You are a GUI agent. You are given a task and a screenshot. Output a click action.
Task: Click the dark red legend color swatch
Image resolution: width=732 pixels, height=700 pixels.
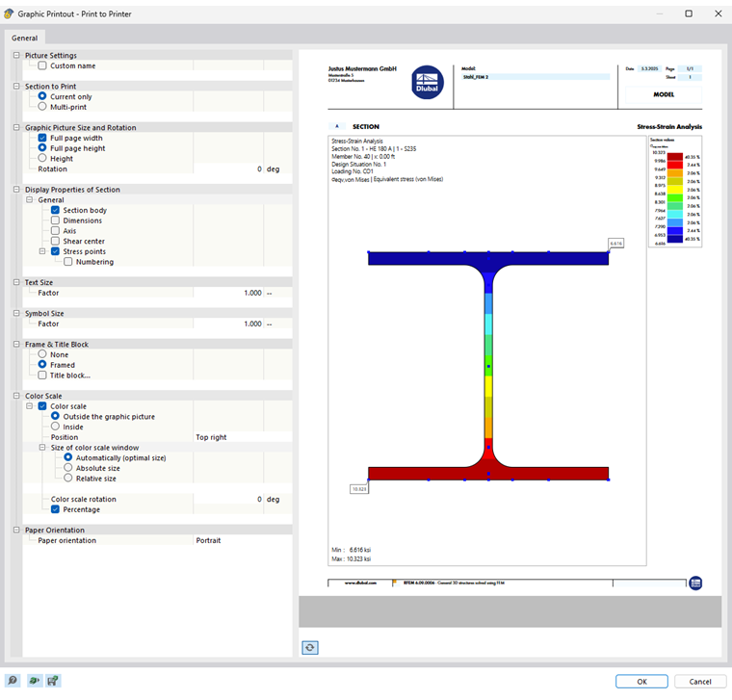675,157
